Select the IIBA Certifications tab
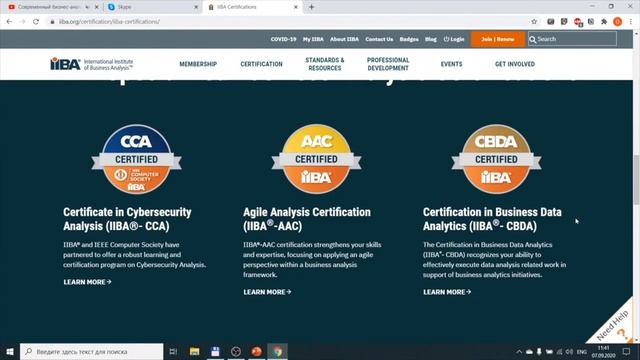640x360 pixels. click(252, 7)
